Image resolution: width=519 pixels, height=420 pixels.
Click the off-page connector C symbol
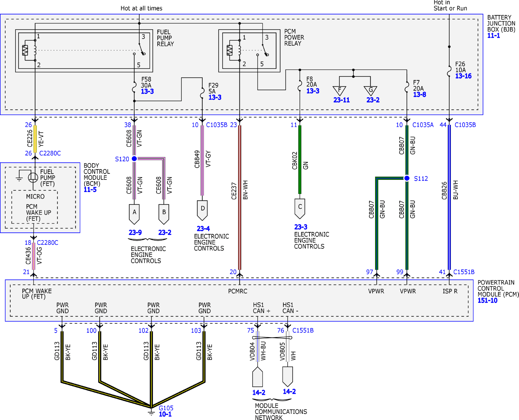pyautogui.click(x=300, y=209)
